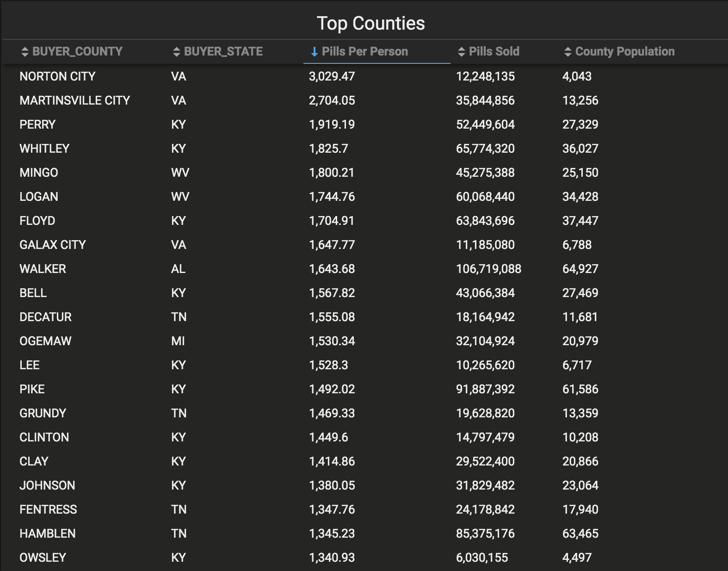
Task: Click the OWSLEY population value 4,497
Action: point(577,558)
